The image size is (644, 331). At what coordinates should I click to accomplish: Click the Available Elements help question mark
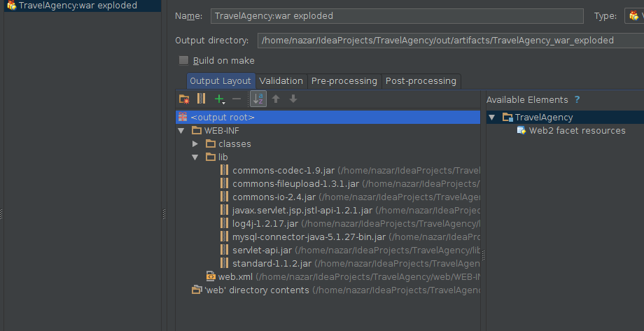[x=577, y=100]
